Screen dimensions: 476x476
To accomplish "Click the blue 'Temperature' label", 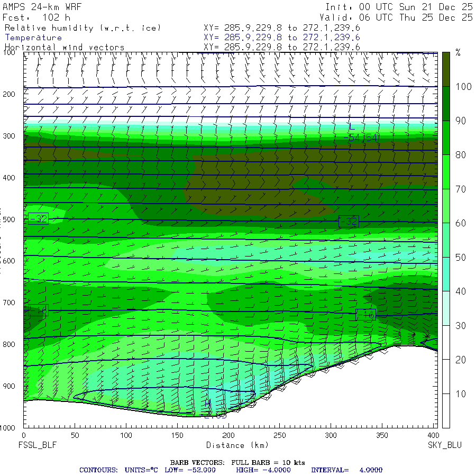I will 33,38.
